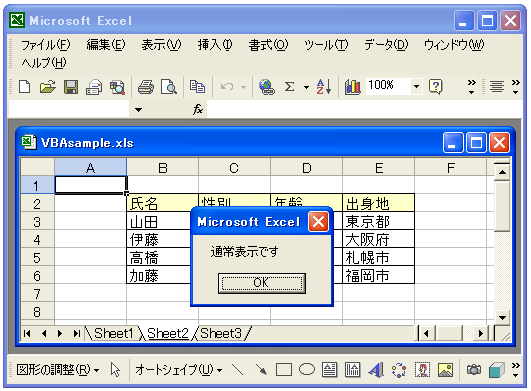Open the ファイル(F) menu
The width and height of the screenshot is (531, 391).
46,45
